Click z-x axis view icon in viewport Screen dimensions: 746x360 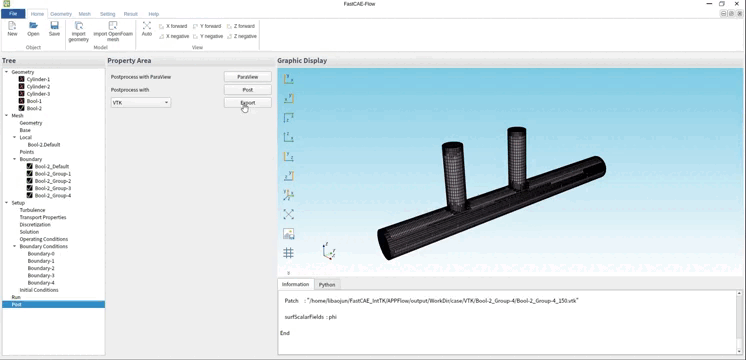(288, 137)
